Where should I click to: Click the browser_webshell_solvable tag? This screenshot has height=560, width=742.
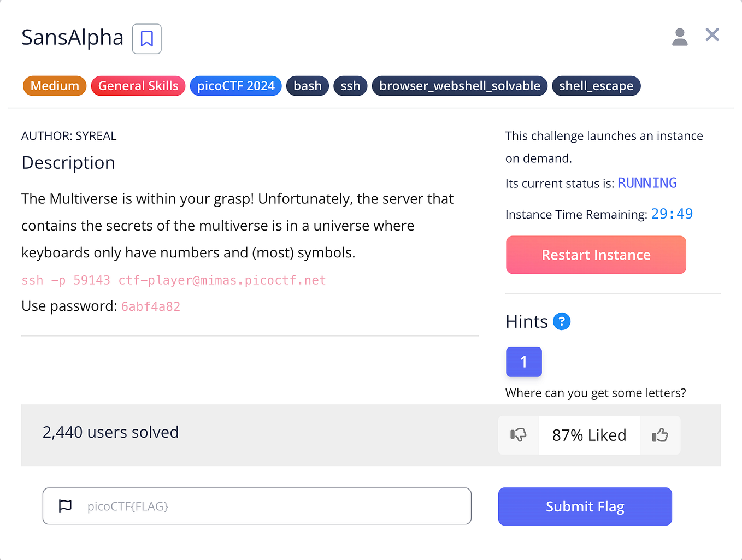pyautogui.click(x=460, y=86)
